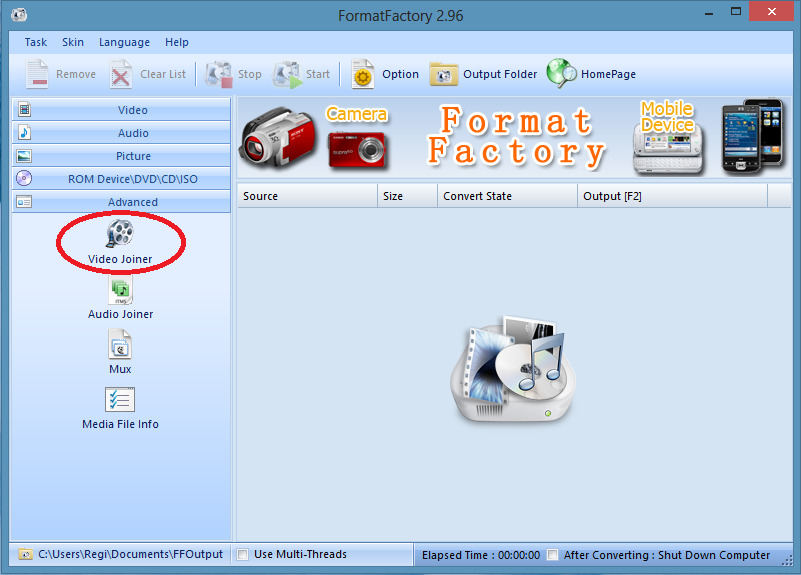This screenshot has width=801, height=575.
Task: Open the Language menu
Action: 124,42
